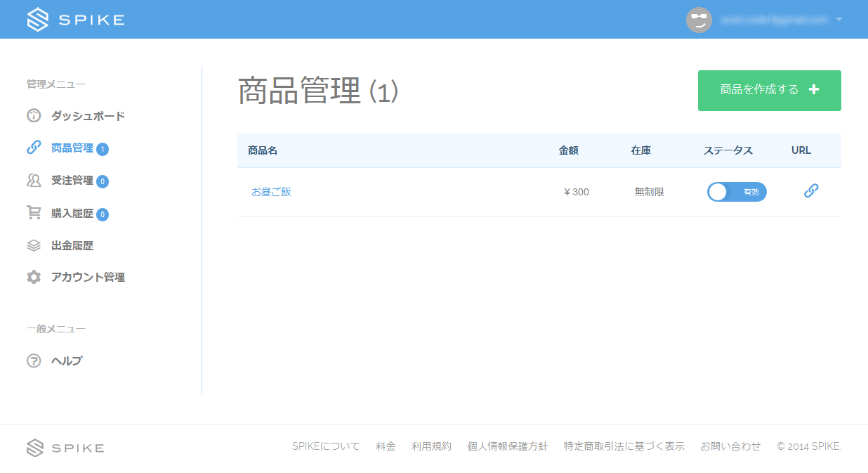This screenshot has height=473, width=868.
Task: Click the SPIKE logo in header
Action: [x=76, y=20]
